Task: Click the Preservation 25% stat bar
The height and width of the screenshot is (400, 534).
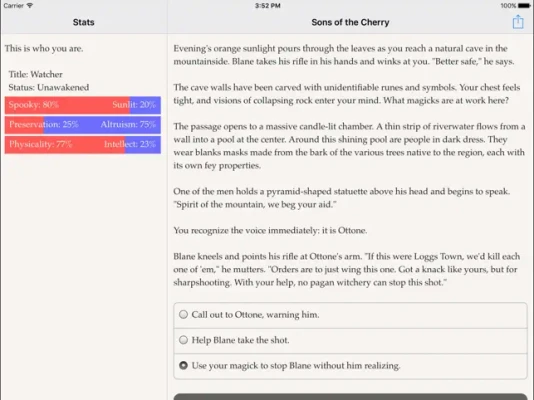Action: coord(24,125)
